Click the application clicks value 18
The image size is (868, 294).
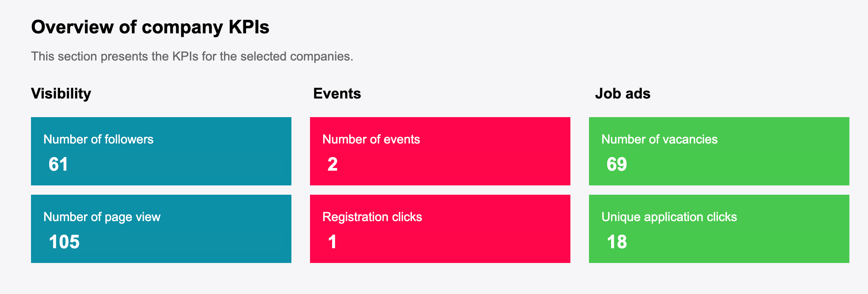tap(617, 242)
